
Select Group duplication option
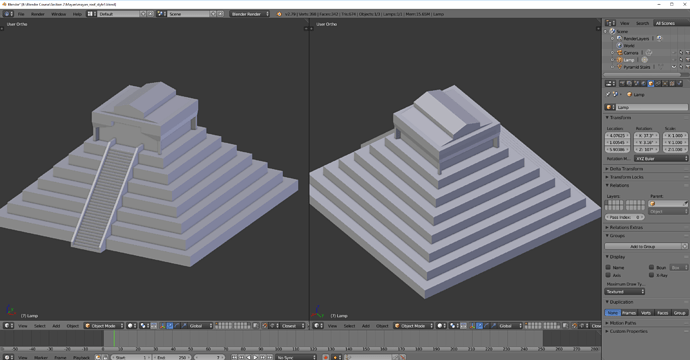tap(679, 313)
